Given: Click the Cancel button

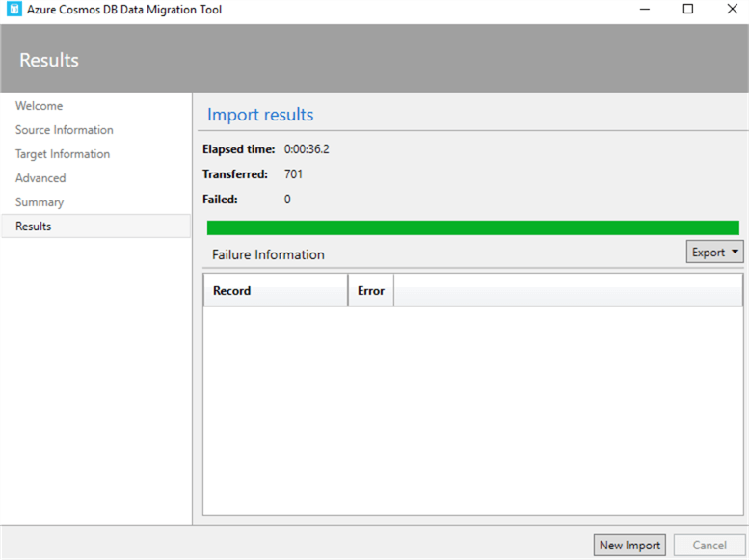Looking at the screenshot, I should pyautogui.click(x=709, y=545).
